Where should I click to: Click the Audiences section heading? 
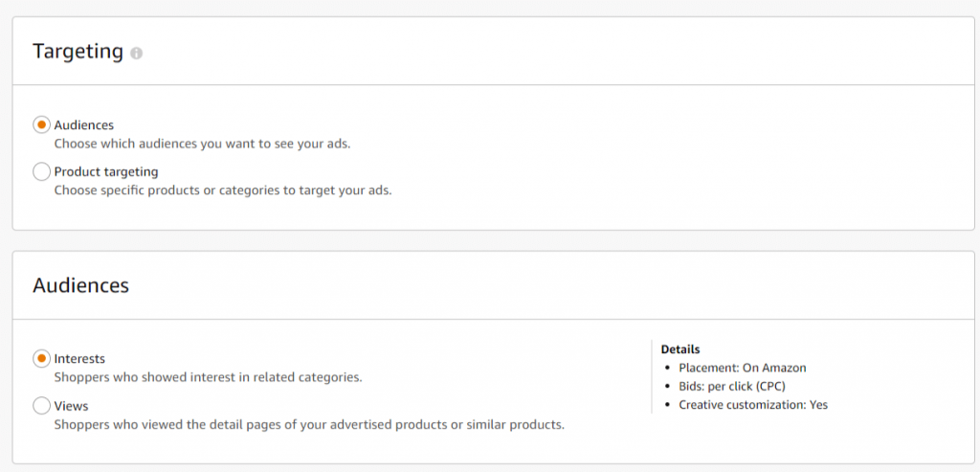(80, 285)
